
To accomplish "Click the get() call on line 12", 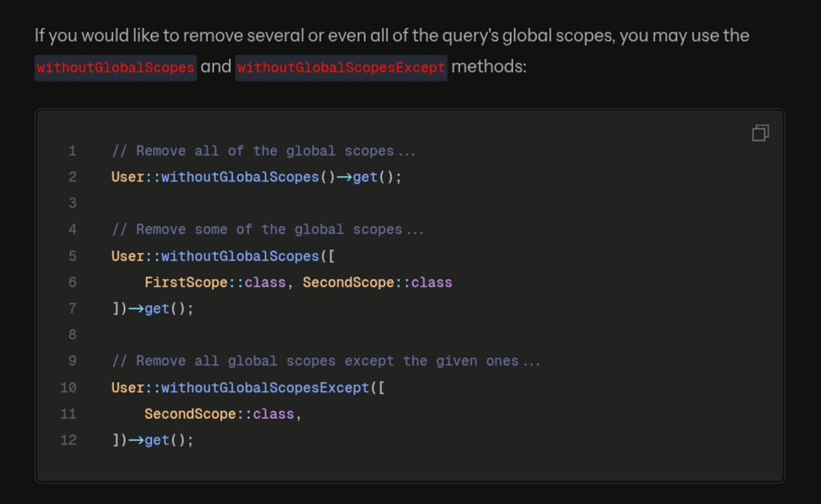I will (161, 440).
